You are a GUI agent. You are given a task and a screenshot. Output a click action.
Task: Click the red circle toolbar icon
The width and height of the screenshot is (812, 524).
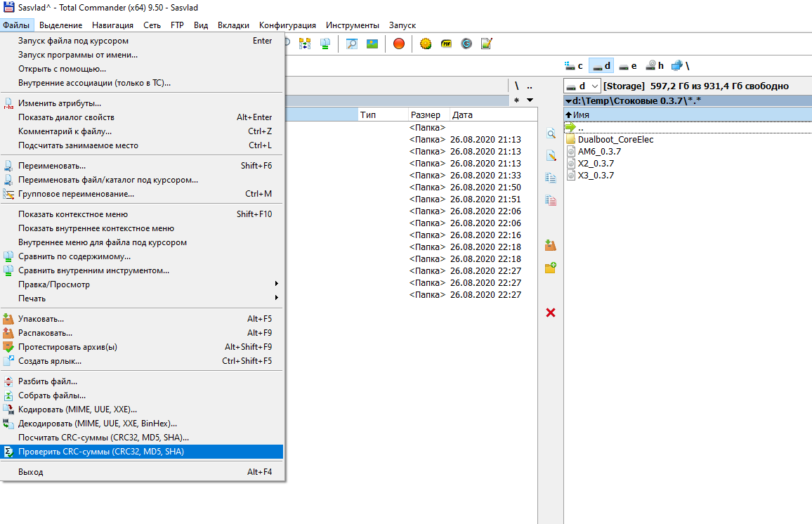[x=399, y=44]
